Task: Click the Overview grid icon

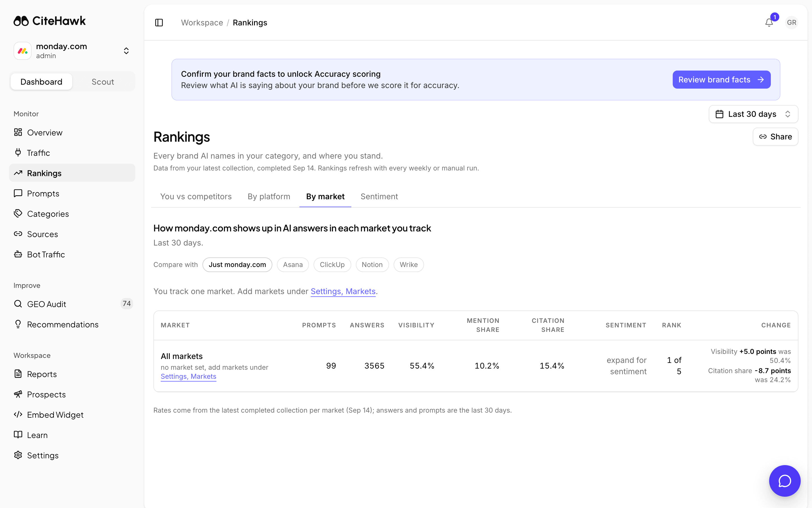Action: click(x=18, y=132)
